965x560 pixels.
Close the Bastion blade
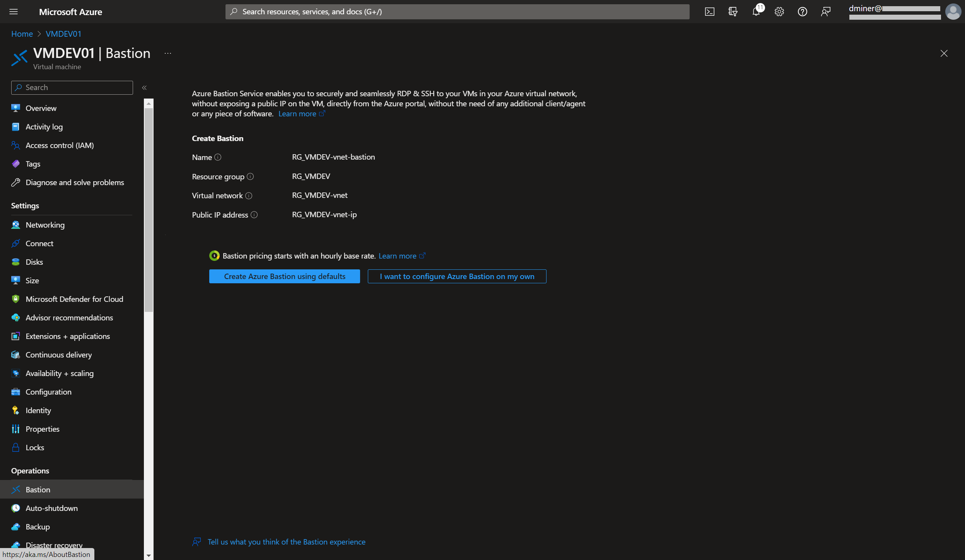click(944, 53)
